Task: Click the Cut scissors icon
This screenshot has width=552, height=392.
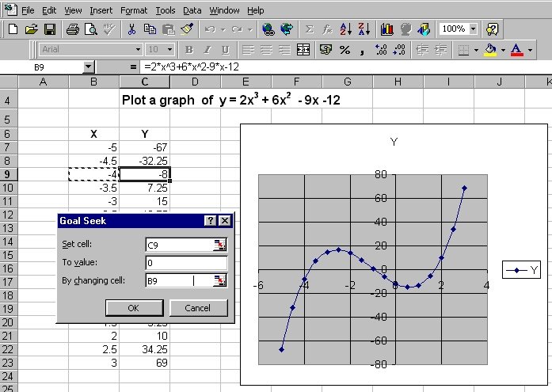Action: tap(131, 29)
